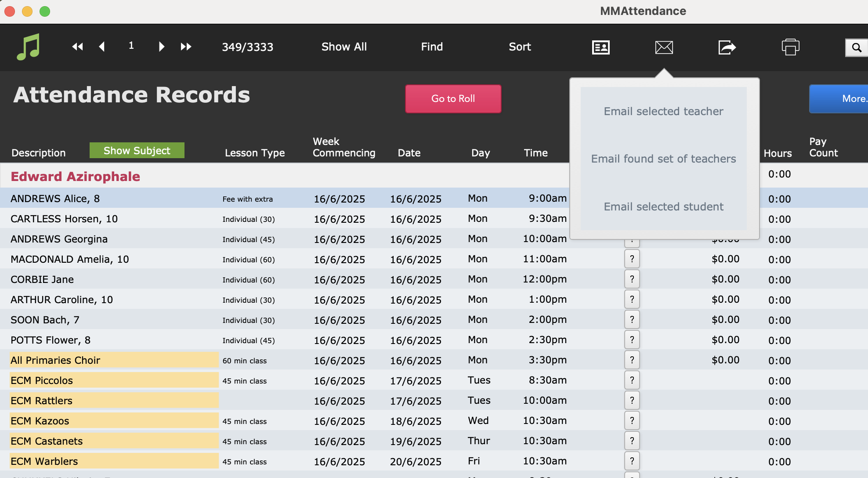868x478 pixels.
Task: Go to next record arrow
Action: (x=161, y=47)
